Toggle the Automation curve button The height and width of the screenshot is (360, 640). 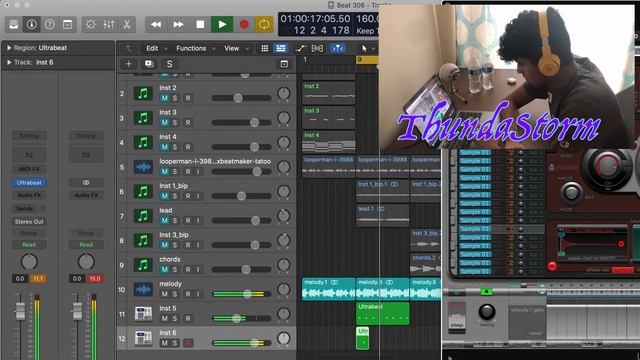(301, 48)
